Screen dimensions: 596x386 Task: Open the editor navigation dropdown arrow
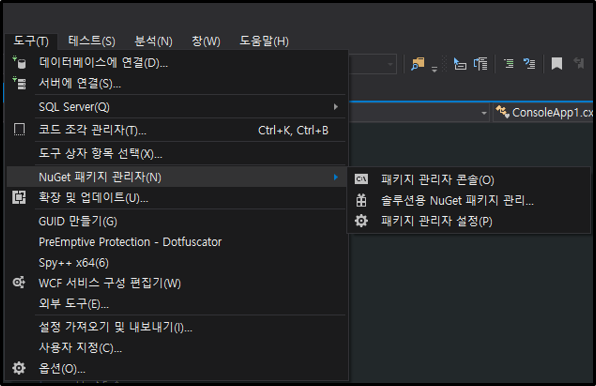point(483,113)
